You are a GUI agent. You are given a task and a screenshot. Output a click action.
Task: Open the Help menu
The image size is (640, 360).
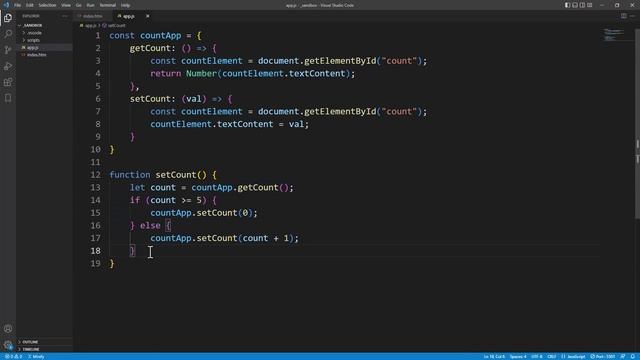pos(125,5)
